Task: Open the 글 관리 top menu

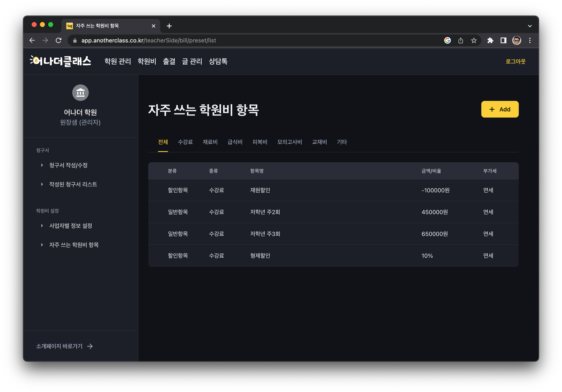Action: (x=192, y=61)
